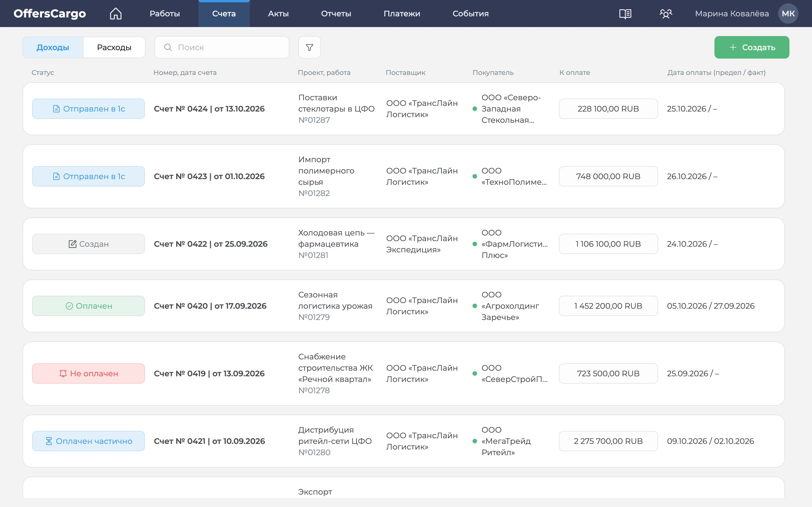Click the MK user avatar

coord(788,14)
